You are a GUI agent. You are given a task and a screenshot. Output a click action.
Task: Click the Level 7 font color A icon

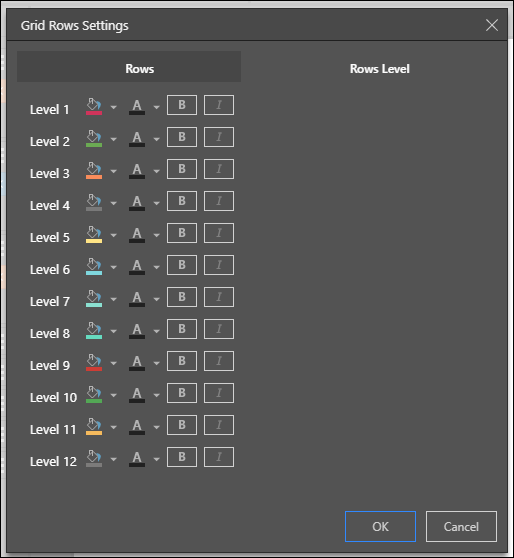click(137, 299)
